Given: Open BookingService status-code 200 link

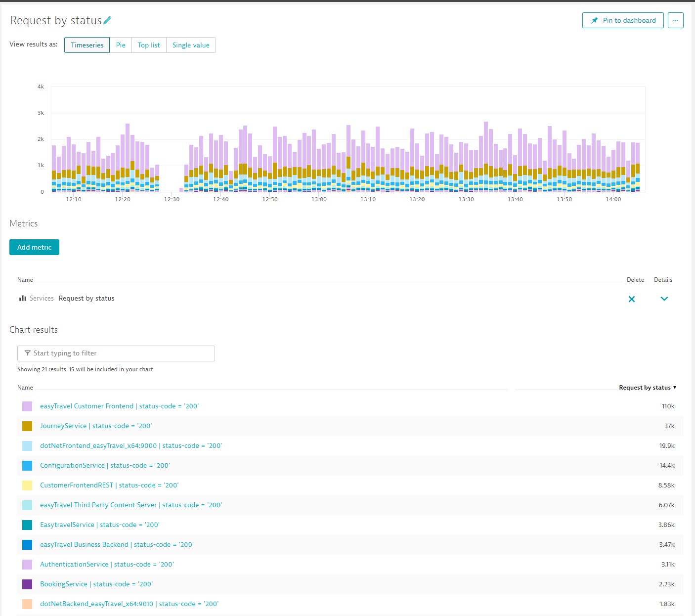Looking at the screenshot, I should tap(96, 584).
